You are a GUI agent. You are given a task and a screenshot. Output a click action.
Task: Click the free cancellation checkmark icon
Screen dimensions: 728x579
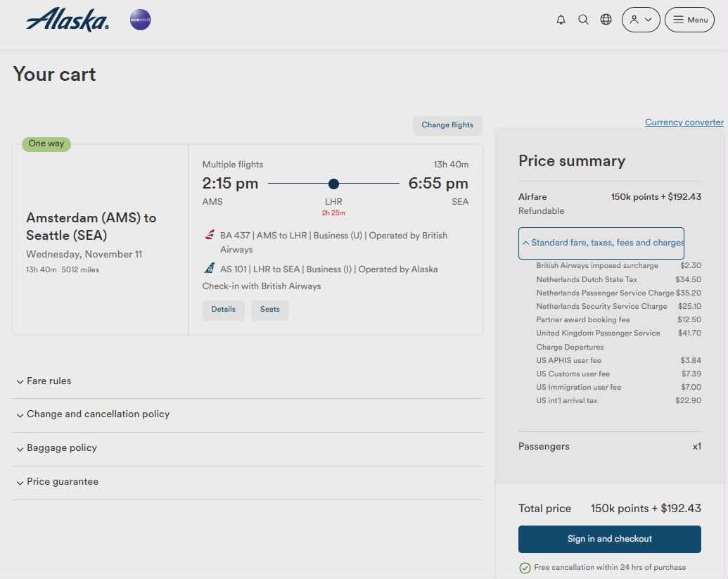pos(525,568)
